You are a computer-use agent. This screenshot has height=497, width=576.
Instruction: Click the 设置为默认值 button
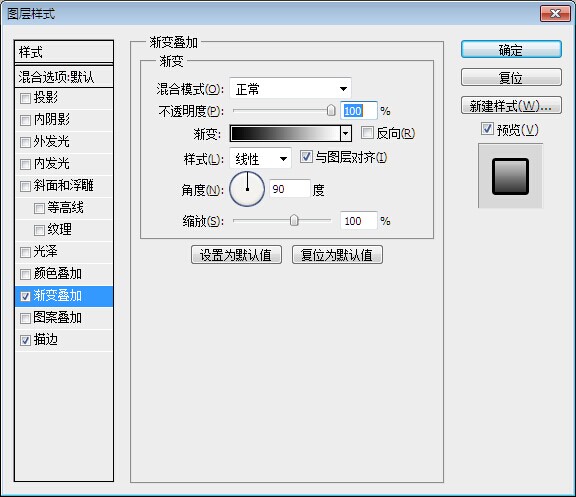[236, 255]
